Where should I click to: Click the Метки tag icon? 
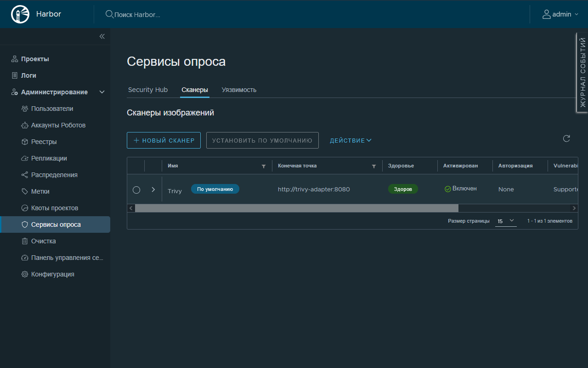tap(25, 191)
